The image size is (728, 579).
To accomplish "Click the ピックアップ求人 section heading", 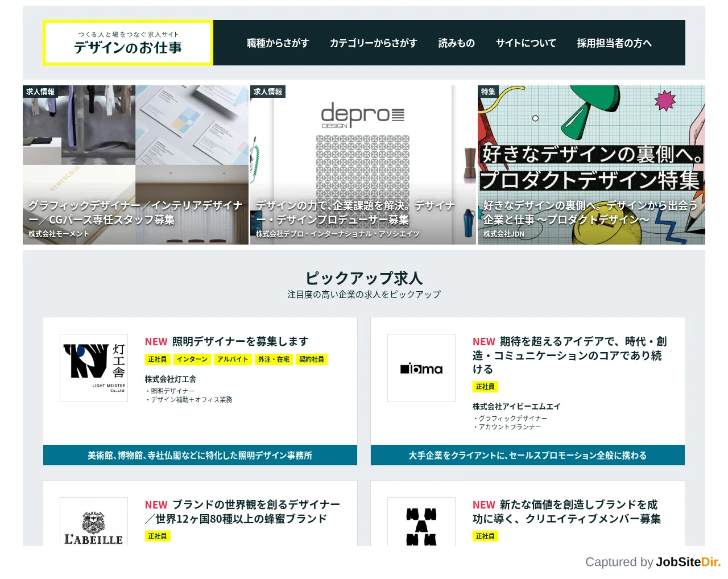I will (x=364, y=278).
